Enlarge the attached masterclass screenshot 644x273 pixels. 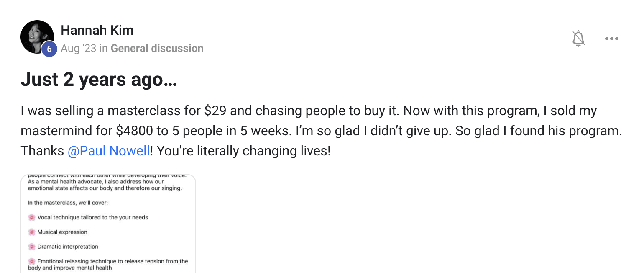(108, 224)
